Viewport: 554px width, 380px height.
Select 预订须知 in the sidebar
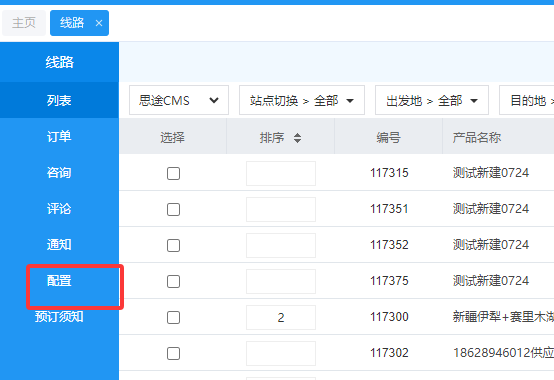pyautogui.click(x=59, y=317)
